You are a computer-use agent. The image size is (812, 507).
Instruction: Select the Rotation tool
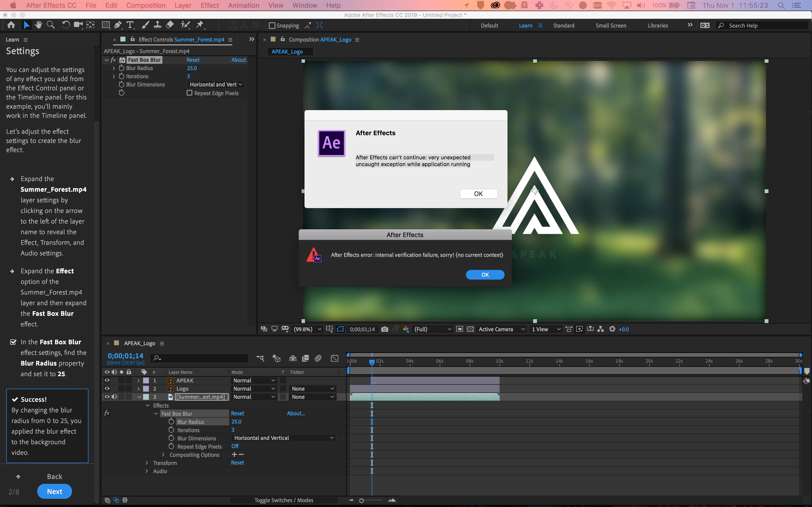pyautogui.click(x=66, y=25)
